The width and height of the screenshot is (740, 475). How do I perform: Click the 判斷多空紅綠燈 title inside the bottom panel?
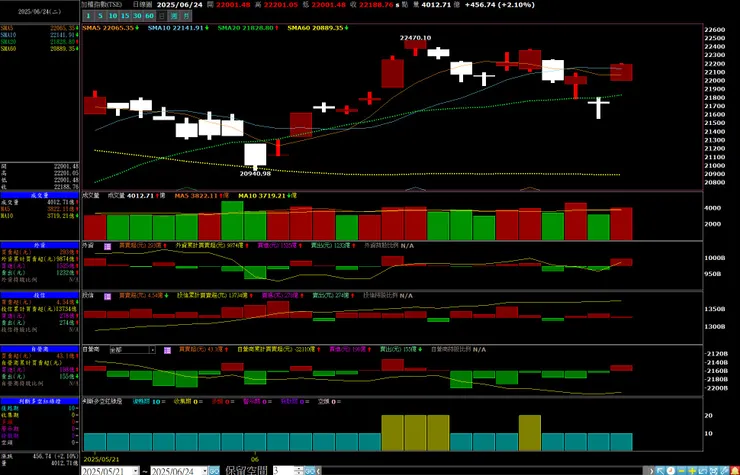pos(102,401)
